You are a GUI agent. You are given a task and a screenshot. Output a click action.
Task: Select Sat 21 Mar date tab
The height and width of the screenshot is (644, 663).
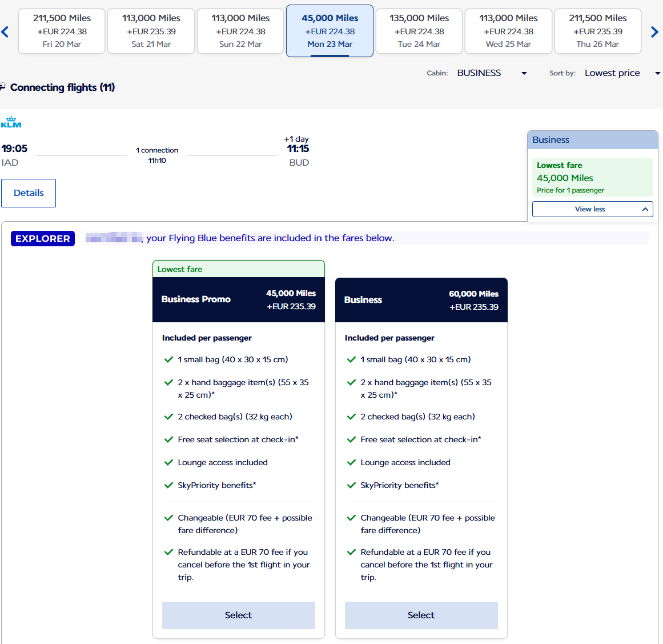(x=151, y=31)
